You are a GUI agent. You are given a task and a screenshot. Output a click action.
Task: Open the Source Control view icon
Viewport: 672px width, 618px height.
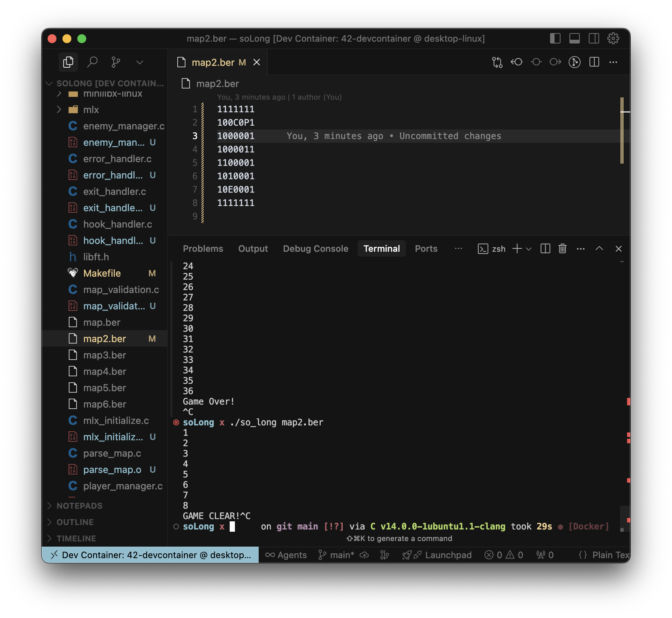[x=116, y=62]
